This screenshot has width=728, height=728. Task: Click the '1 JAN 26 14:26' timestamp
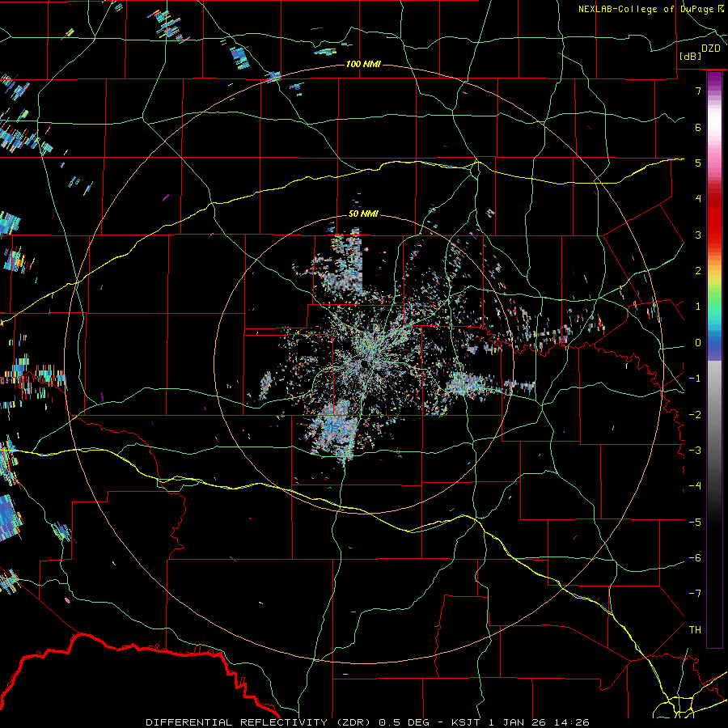540,722
